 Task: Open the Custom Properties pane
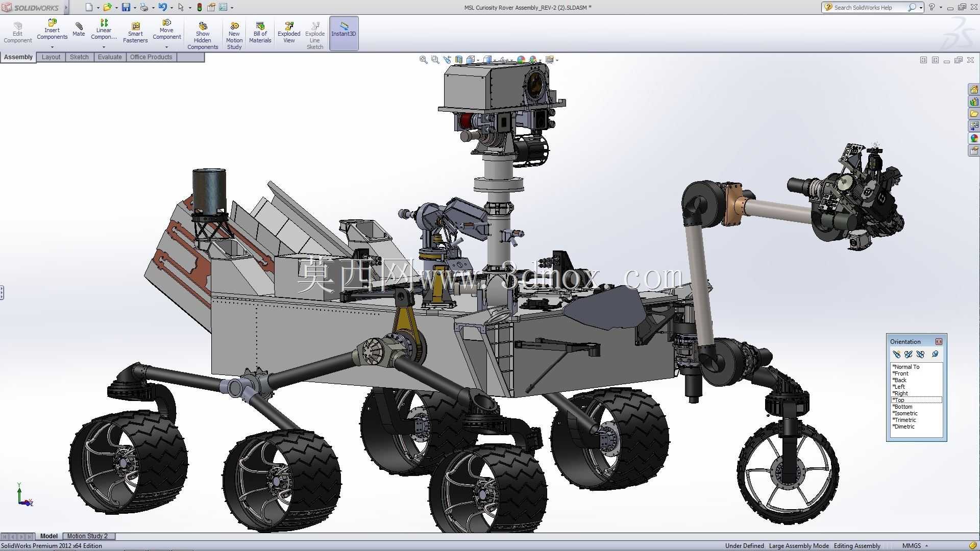[974, 151]
